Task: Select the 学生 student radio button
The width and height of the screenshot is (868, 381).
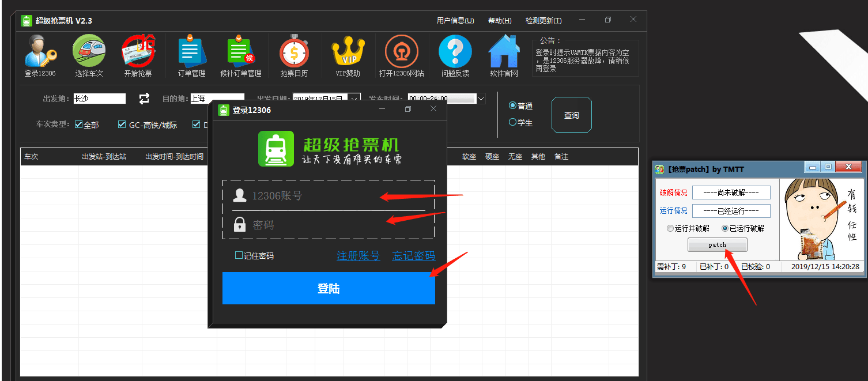Action: point(512,122)
